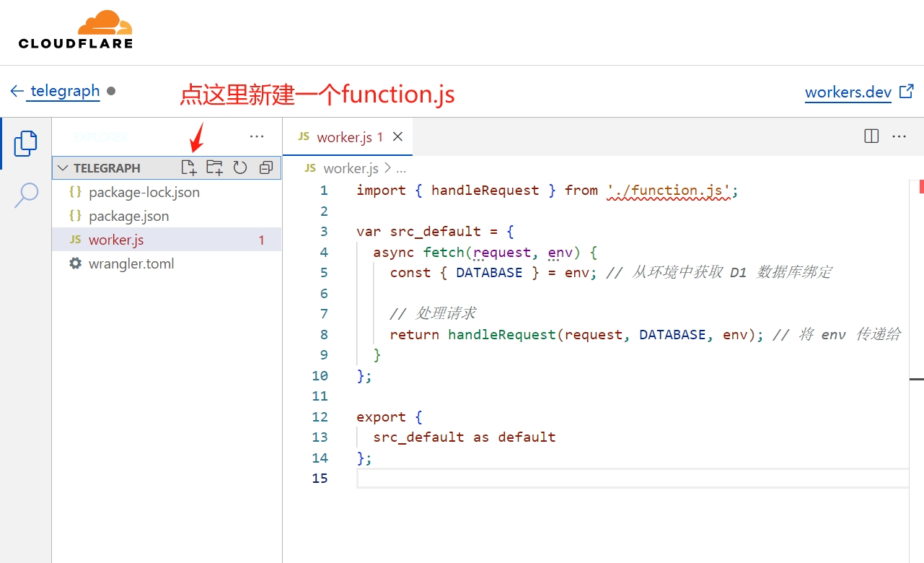Click the external link icon beside workers.dev
This screenshot has height=563, width=924.
click(x=907, y=92)
